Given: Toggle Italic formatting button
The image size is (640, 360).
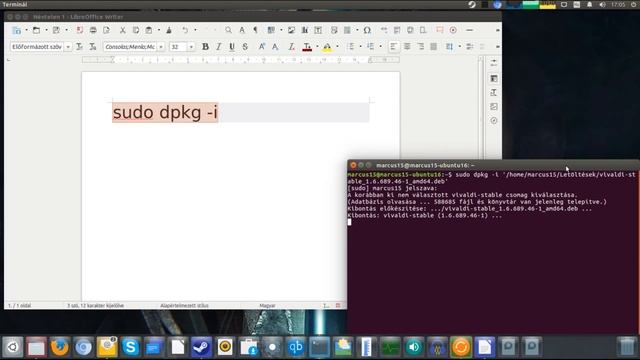Looking at the screenshot, I should (x=219, y=47).
